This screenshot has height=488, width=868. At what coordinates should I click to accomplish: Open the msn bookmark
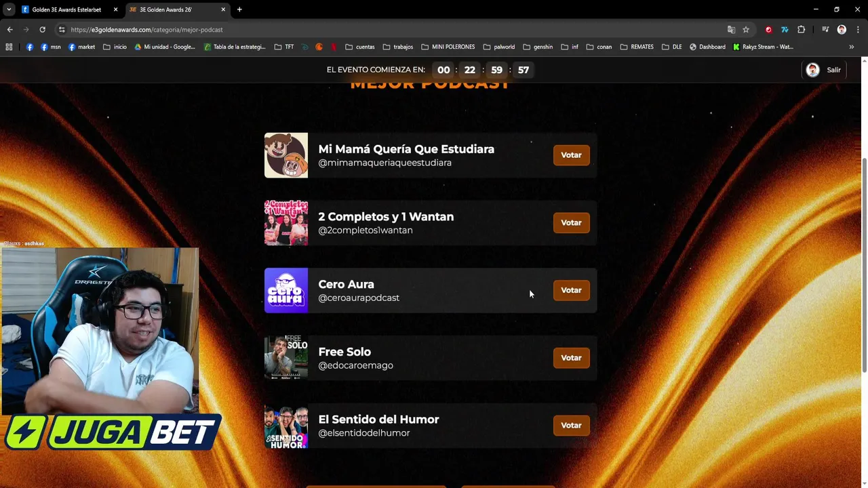tap(51, 47)
